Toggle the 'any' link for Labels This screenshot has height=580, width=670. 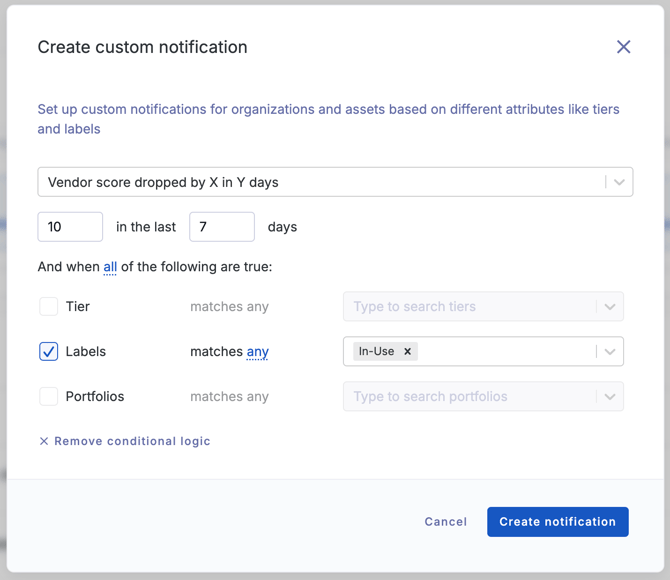coord(257,352)
